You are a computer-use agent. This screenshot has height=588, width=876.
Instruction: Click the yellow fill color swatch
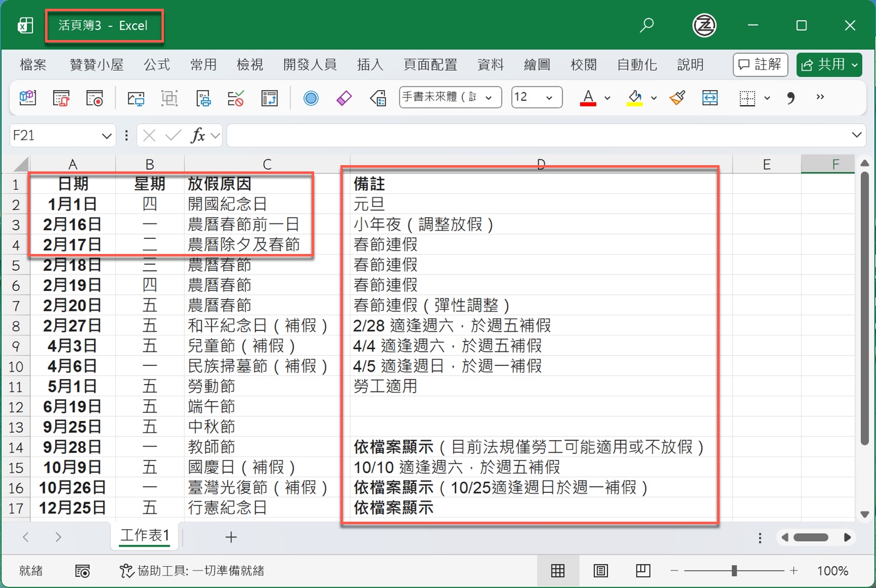[634, 98]
